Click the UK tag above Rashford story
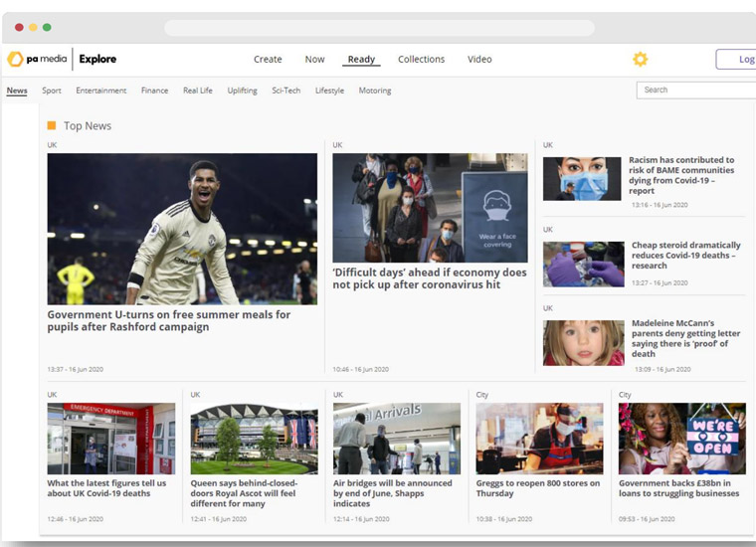This screenshot has height=547, width=756. point(52,144)
